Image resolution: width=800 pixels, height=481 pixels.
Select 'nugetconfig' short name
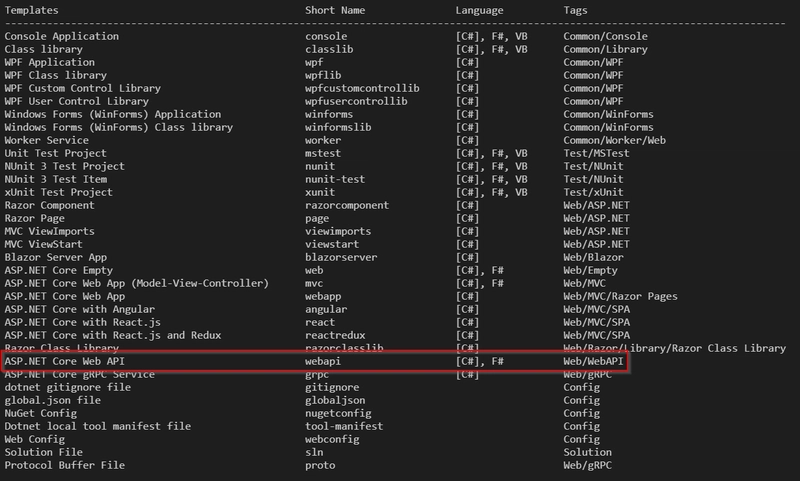click(338, 414)
